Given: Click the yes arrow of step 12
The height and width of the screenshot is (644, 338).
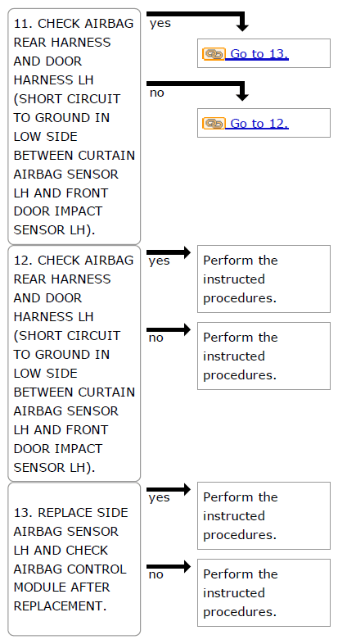Looking at the screenshot, I should point(169,252).
